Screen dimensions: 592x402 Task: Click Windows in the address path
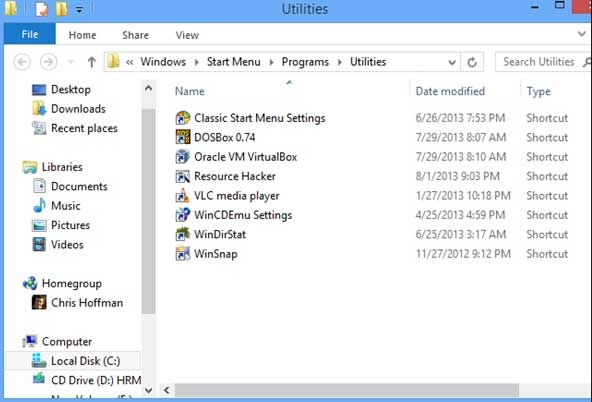pos(163,62)
